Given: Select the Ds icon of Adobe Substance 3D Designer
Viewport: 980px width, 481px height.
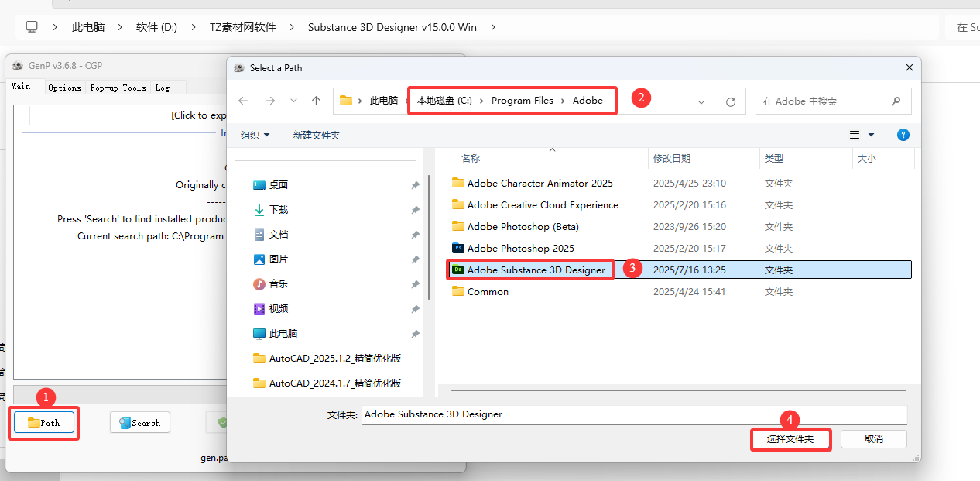Looking at the screenshot, I should tap(458, 270).
